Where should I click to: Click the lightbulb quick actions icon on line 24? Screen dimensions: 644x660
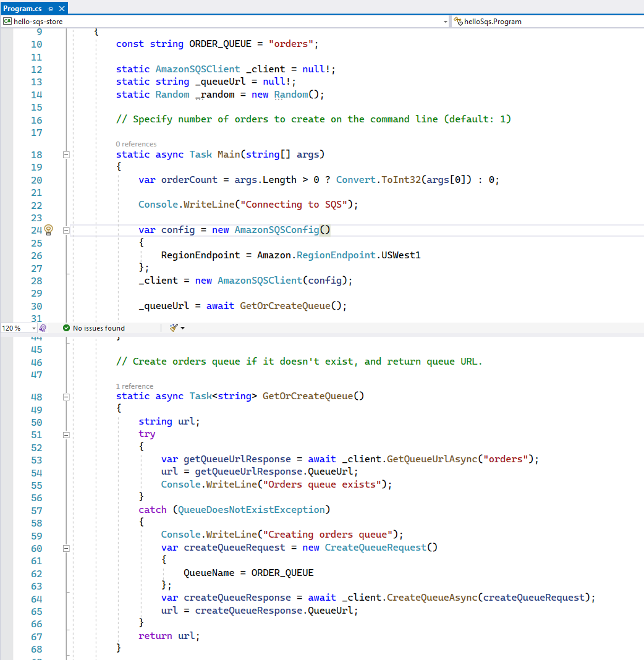[48, 230]
